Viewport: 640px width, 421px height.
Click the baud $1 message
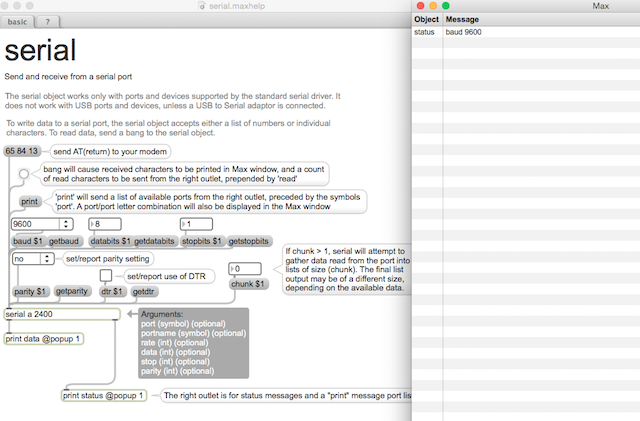28,241
